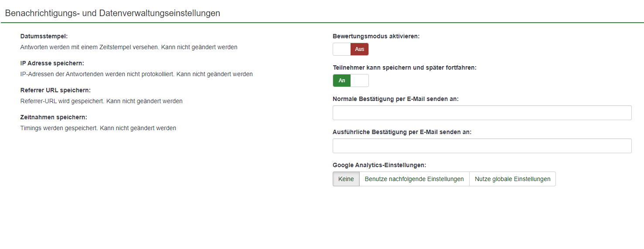Choose Benutze nachfolgende Einstellungen option

pos(414,179)
